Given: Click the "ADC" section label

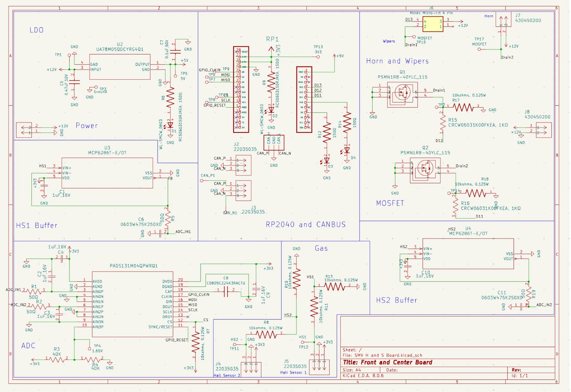Looking at the screenshot, I should pyautogui.click(x=28, y=346).
